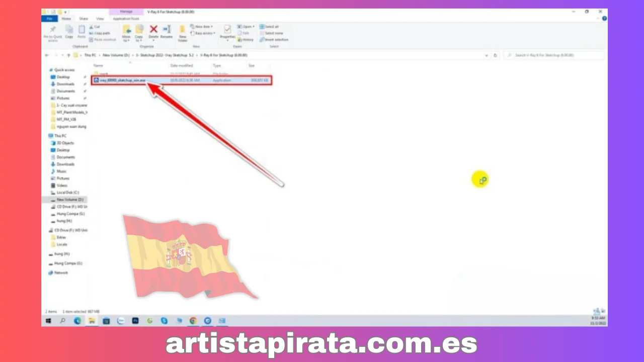Open the Copy to dropdown
This screenshot has height=362, width=644.
point(139,33)
